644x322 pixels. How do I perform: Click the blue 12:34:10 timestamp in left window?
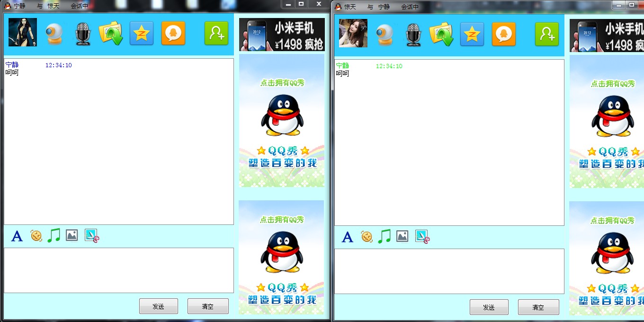click(x=59, y=65)
